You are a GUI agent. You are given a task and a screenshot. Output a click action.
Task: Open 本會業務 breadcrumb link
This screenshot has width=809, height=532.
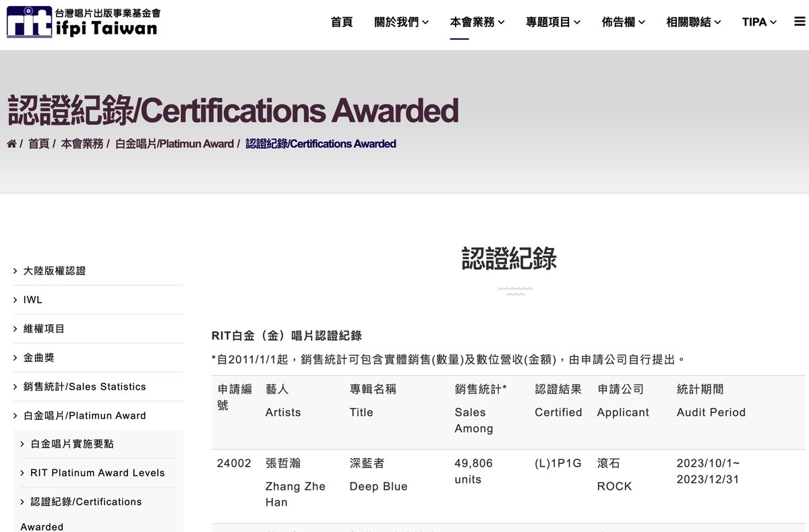(x=82, y=144)
